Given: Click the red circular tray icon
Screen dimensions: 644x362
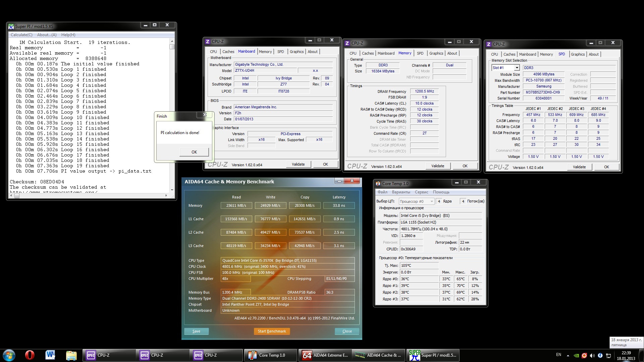Looking at the screenshot, I should point(584,355).
